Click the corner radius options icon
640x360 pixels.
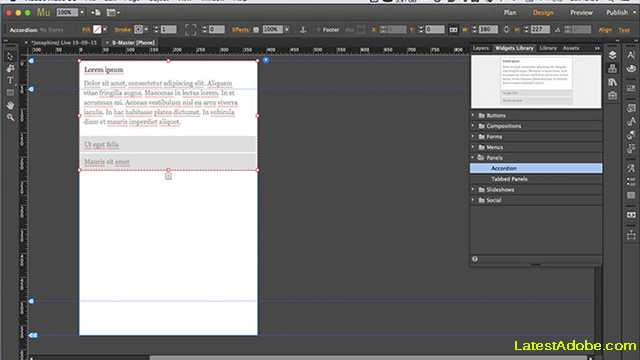point(190,29)
